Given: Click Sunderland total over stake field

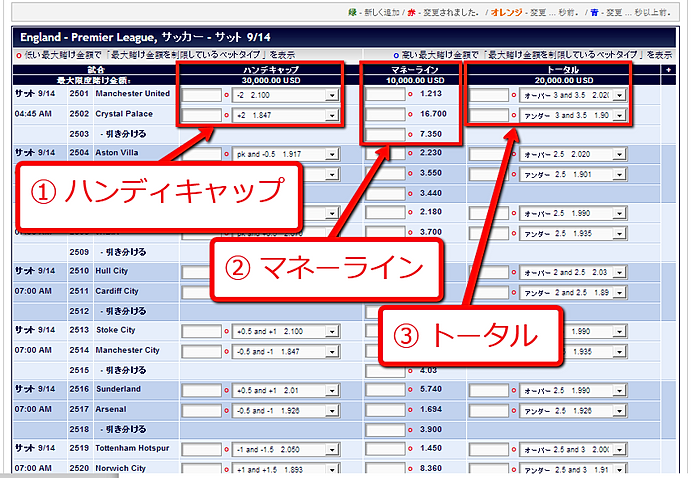Looking at the screenshot, I should pyautogui.click(x=489, y=391).
